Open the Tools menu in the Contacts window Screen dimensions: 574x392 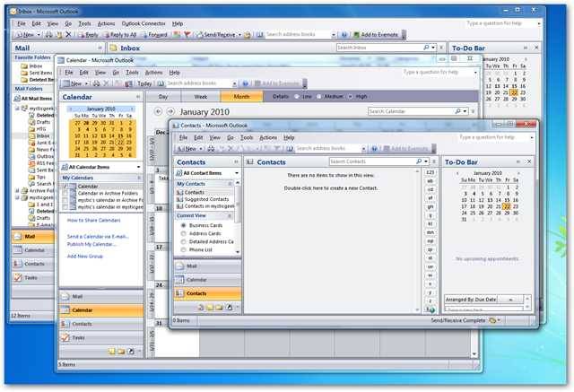pos(247,137)
